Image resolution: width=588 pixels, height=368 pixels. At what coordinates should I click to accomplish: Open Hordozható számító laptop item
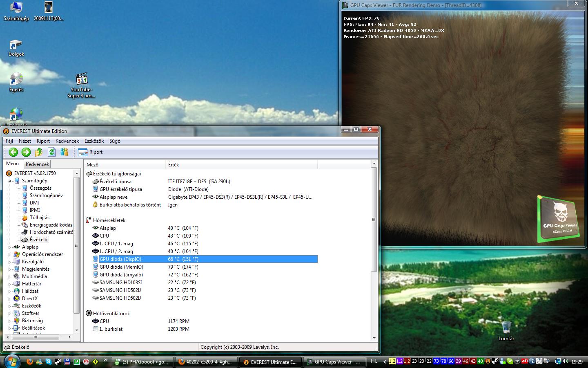click(51, 232)
